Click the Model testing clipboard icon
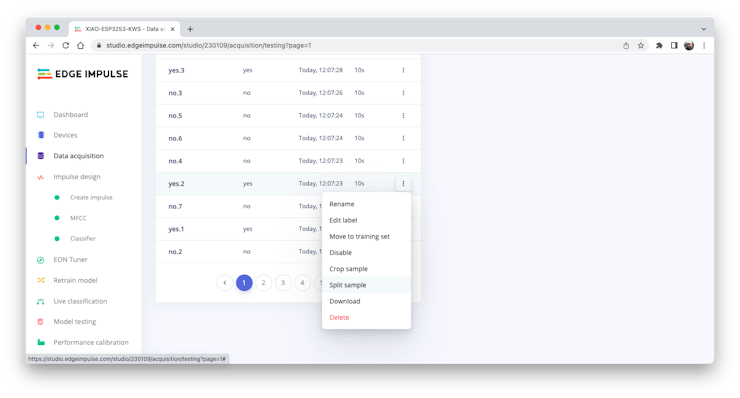Screen dimensions: 740x398 (x=41, y=322)
